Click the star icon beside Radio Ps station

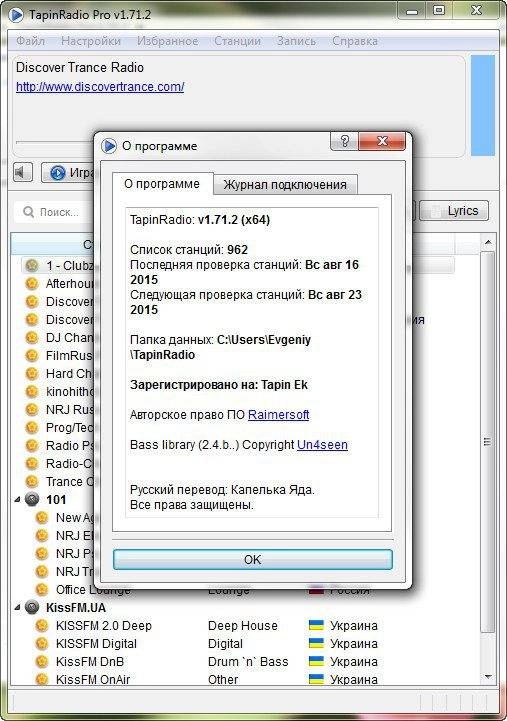click(32, 446)
